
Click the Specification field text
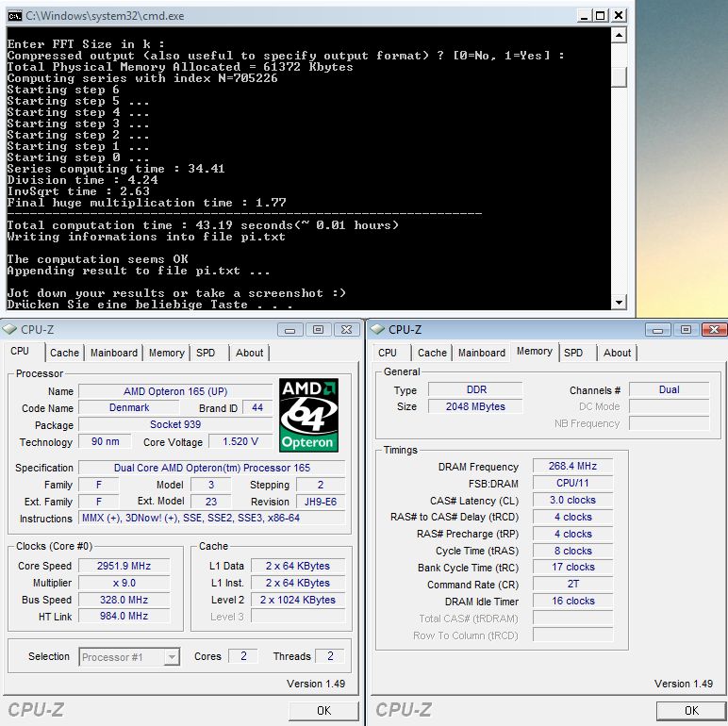click(x=212, y=468)
